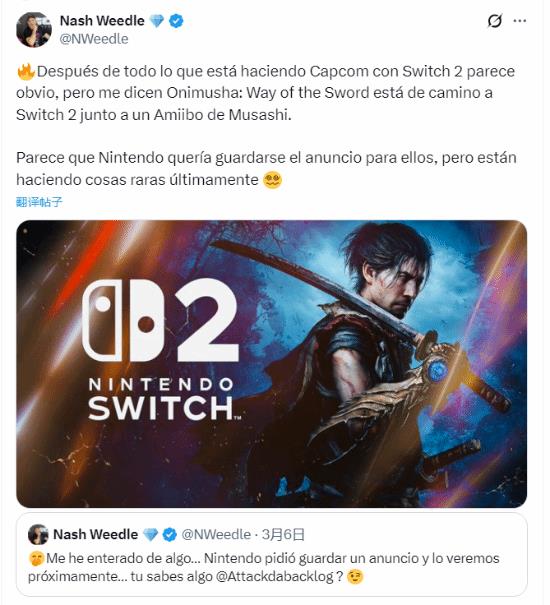This screenshot has width=550, height=605.
Task: Click the Nintendo Switch 2 logo in image
Action: (x=161, y=349)
